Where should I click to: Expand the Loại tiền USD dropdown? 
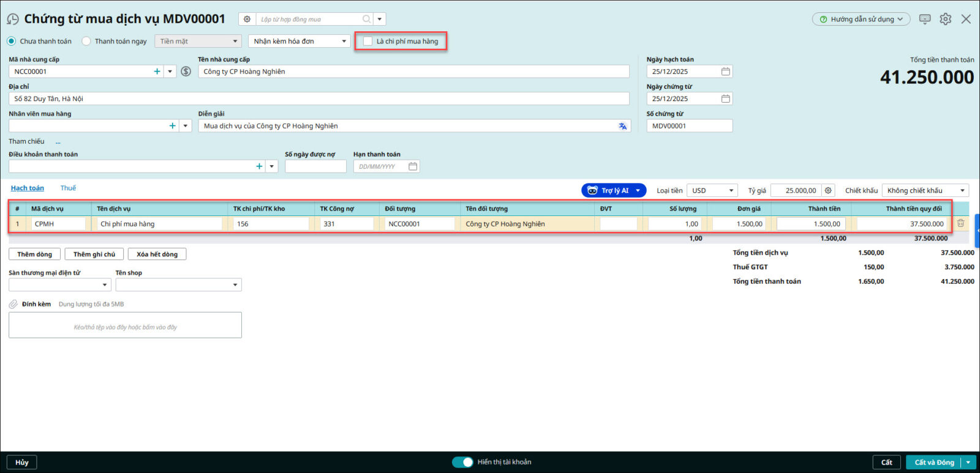click(712, 190)
